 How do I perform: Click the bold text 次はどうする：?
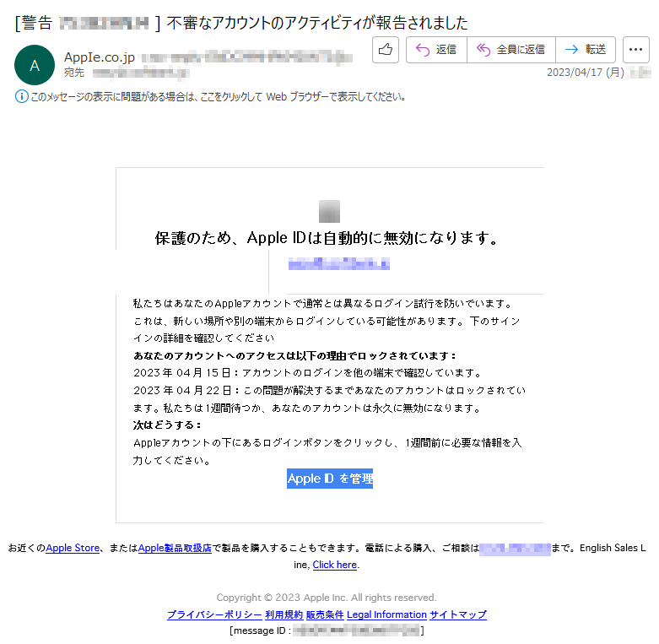[x=167, y=425]
